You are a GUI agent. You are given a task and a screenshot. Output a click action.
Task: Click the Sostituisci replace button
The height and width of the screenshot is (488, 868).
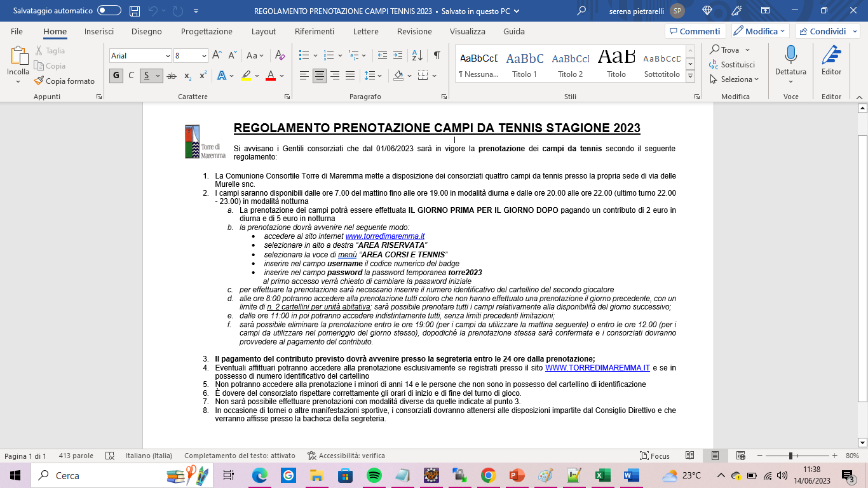(732, 65)
